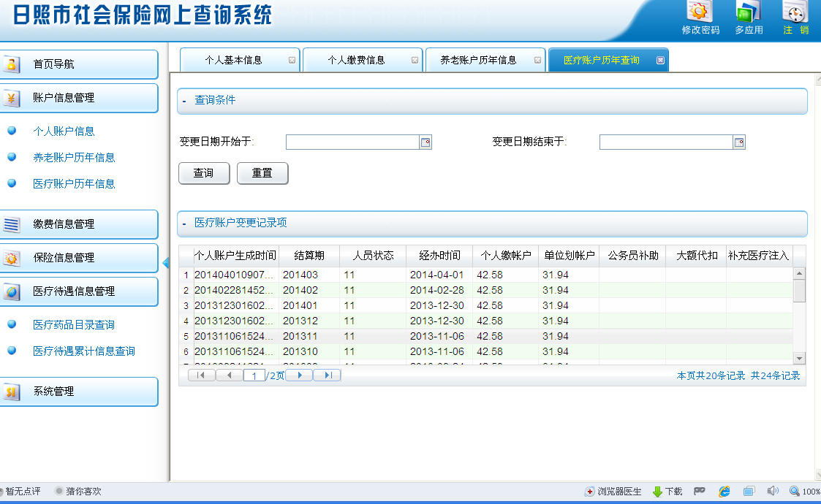
Task: Switch to the 个人缴费信息 tab
Action: (x=356, y=60)
